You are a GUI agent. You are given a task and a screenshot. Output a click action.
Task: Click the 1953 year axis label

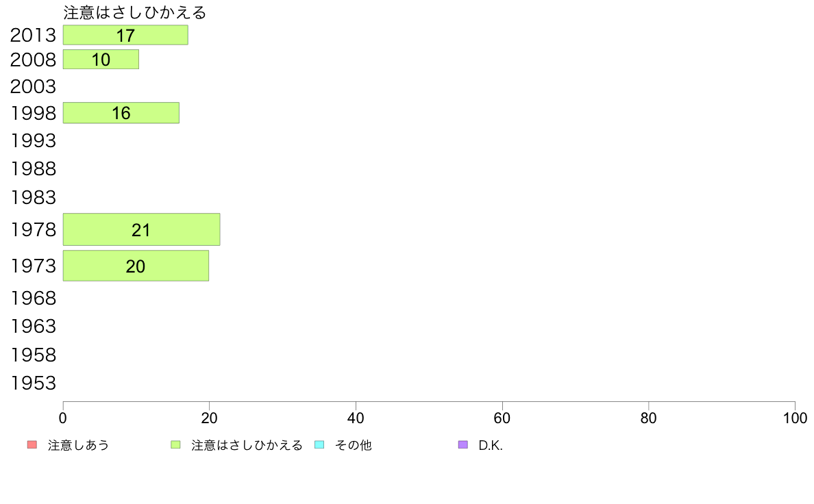tap(33, 383)
